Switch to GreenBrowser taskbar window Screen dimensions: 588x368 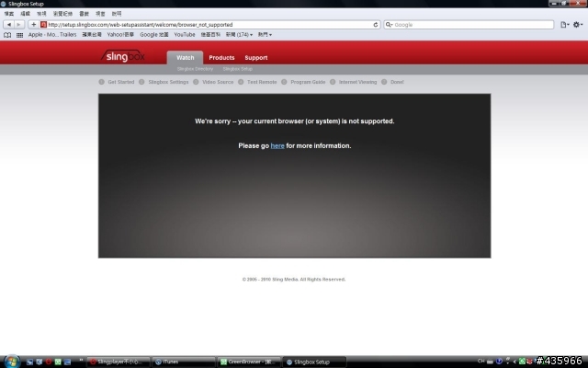pyautogui.click(x=249, y=362)
